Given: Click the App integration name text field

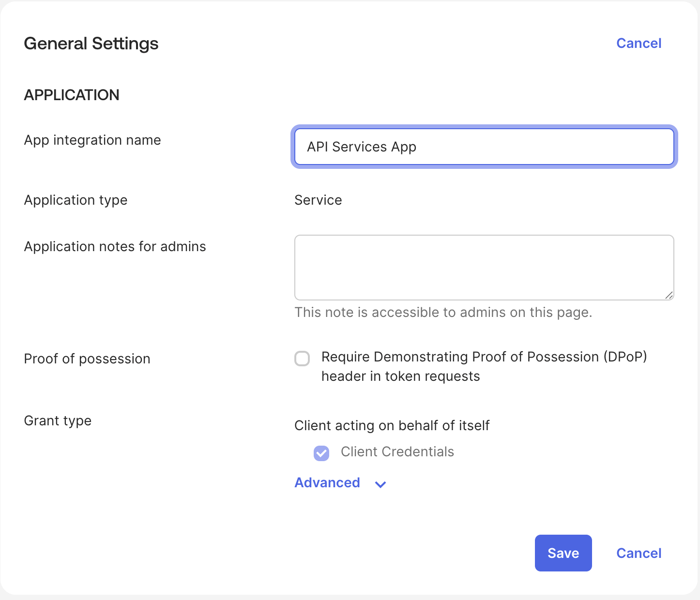Looking at the screenshot, I should pos(484,147).
